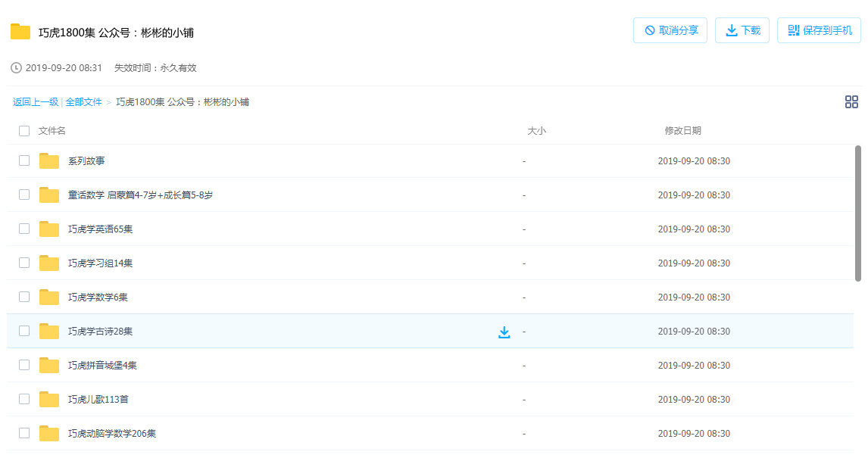Open 巧虎学英语65集 folder name
868x461 pixels.
pyautogui.click(x=100, y=229)
